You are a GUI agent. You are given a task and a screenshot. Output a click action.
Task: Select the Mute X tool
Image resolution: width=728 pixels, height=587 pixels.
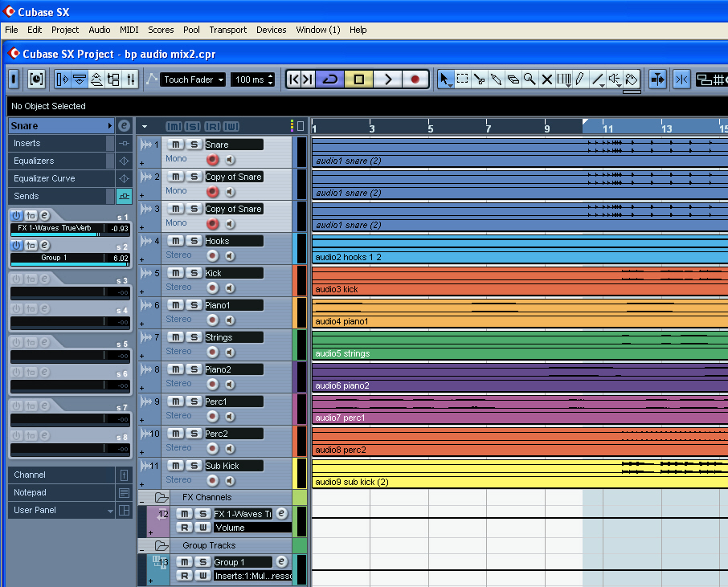point(547,79)
